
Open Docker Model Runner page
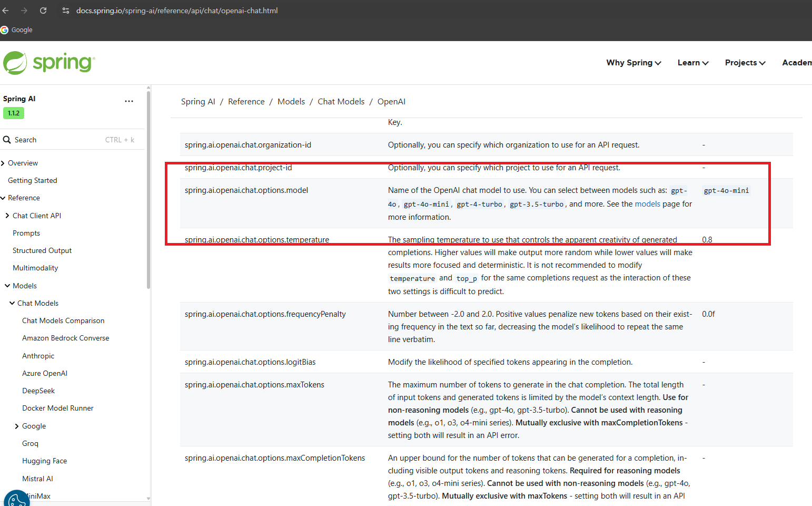click(x=58, y=408)
